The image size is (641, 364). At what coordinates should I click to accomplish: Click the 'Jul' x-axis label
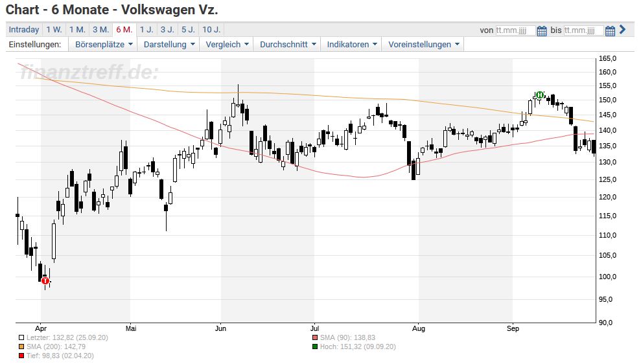(x=314, y=328)
